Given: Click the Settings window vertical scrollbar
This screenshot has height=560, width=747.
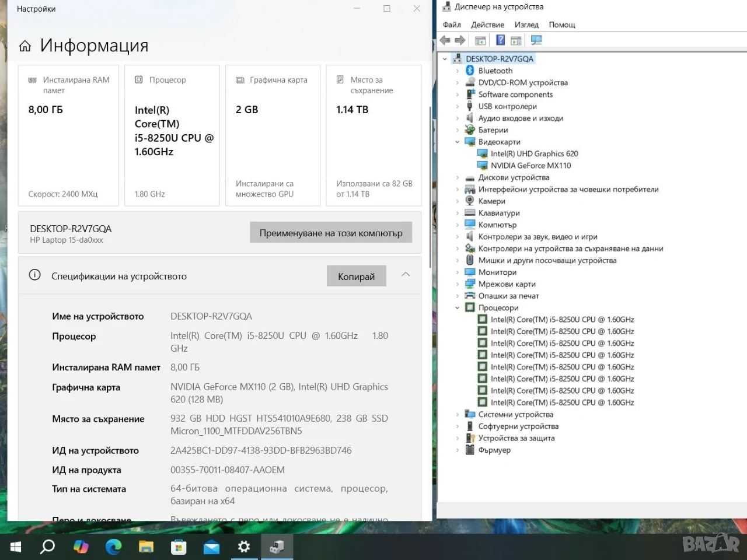Looking at the screenshot, I should [431, 187].
